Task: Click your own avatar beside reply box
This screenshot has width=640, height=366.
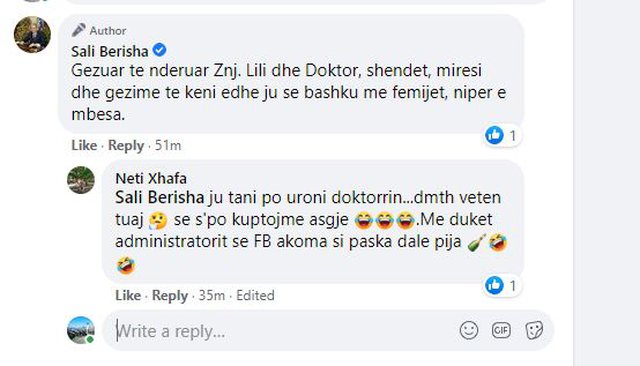Action: point(81,330)
